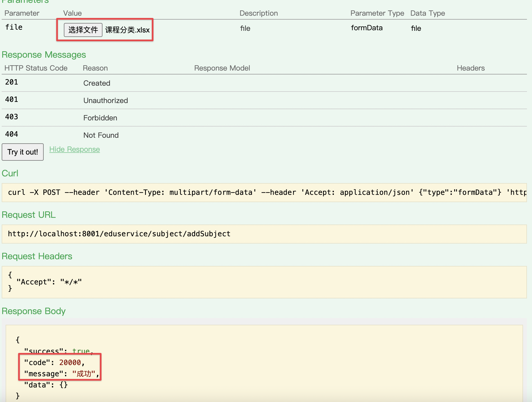532x402 pixels.
Task: Click the "success": true response line
Action: (59, 351)
